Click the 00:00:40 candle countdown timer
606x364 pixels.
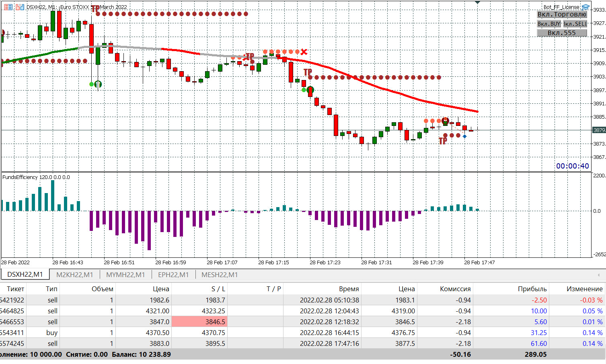[573, 166]
